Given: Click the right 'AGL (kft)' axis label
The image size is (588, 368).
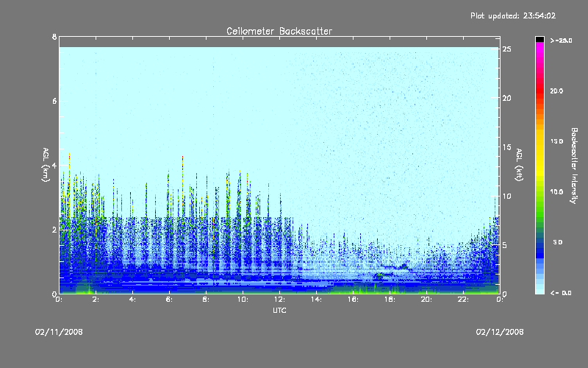Looking at the screenshot, I should [519, 165].
